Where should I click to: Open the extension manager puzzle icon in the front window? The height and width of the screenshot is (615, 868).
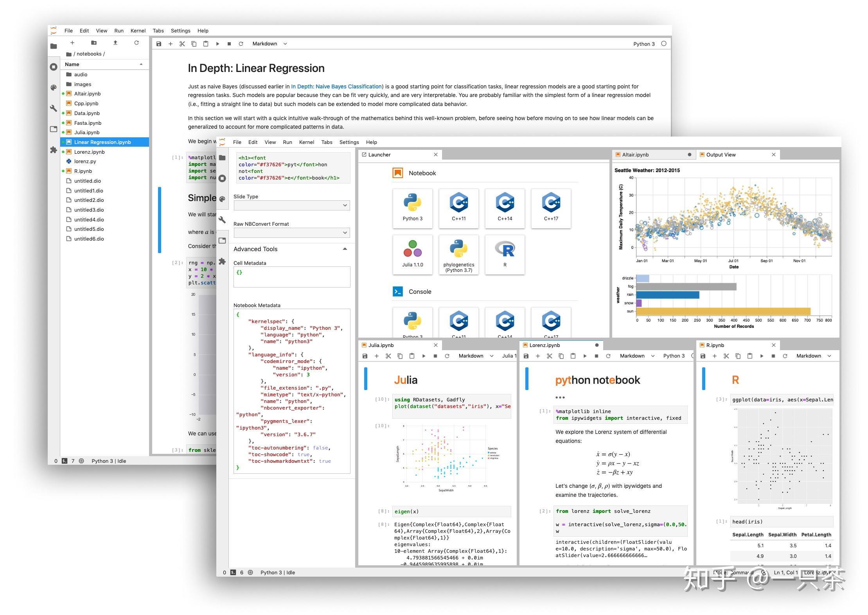pos(222,261)
